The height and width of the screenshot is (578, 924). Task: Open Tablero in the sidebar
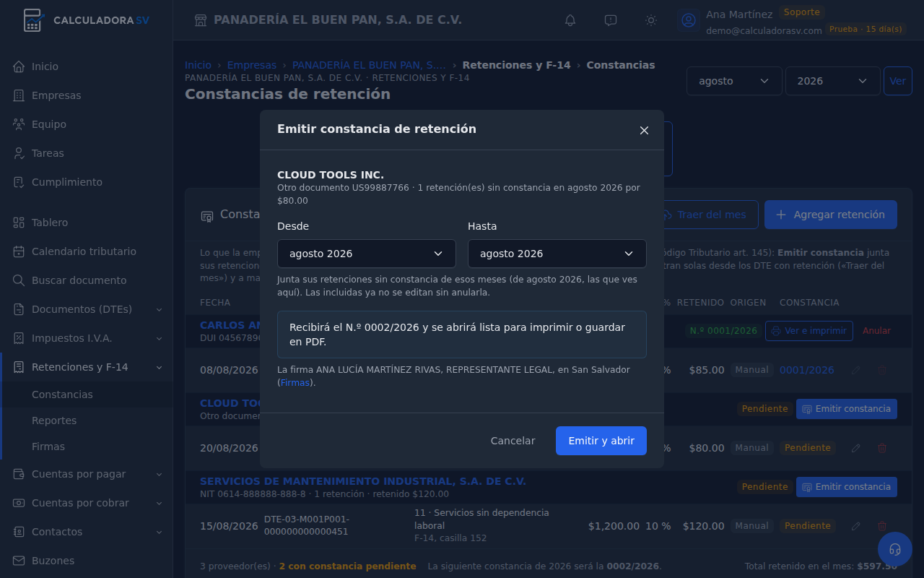click(87, 223)
